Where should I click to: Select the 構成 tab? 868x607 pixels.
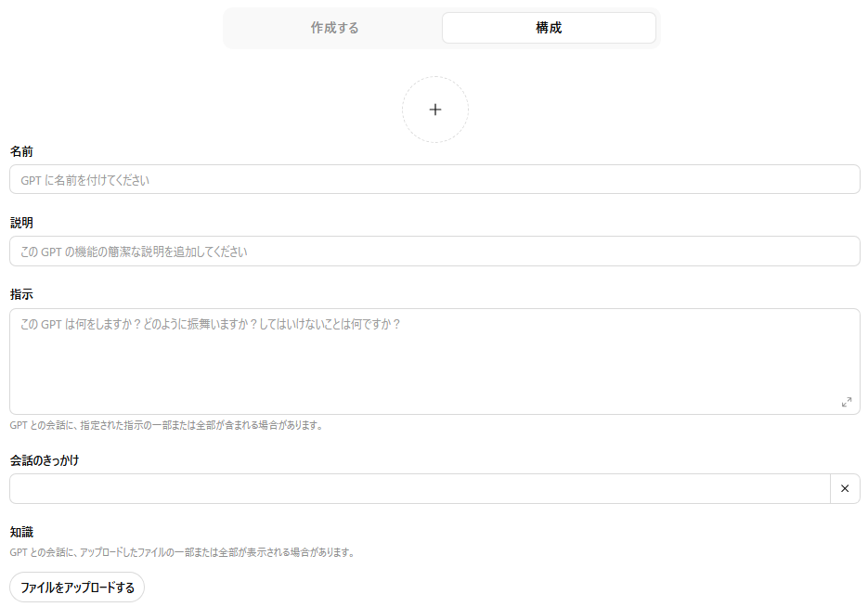pos(549,28)
